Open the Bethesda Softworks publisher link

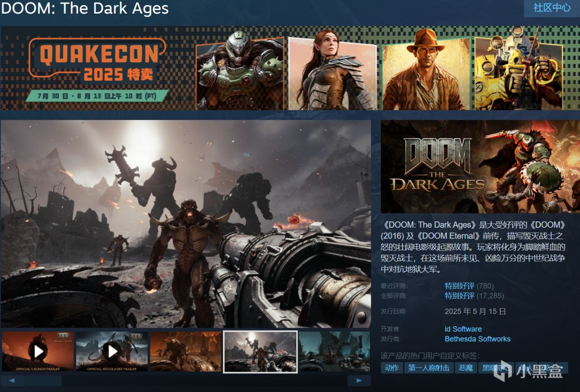pyautogui.click(x=478, y=339)
